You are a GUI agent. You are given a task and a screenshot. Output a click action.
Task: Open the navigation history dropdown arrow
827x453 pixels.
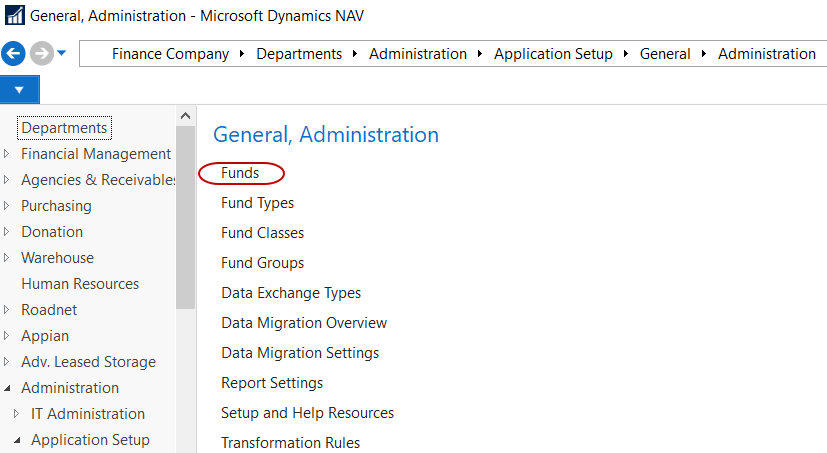coord(62,54)
